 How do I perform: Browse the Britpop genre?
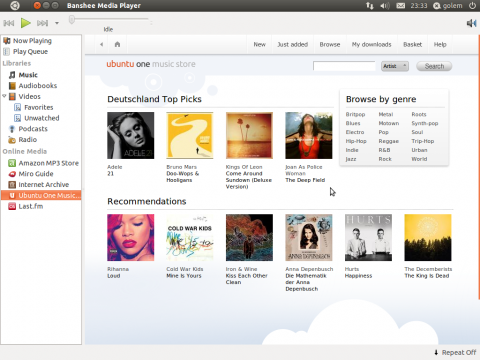355,114
